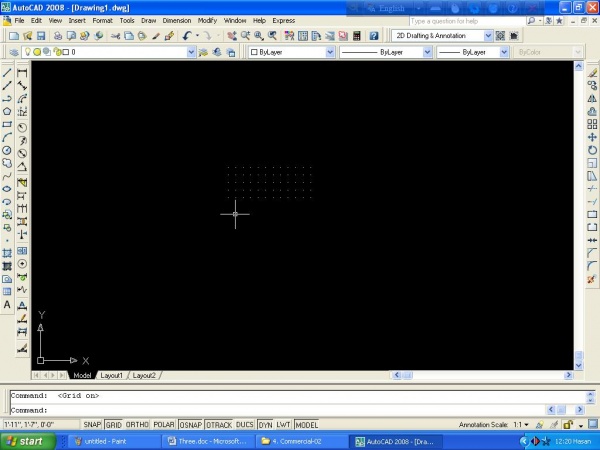Toggle LWT lineweight display
The width and height of the screenshot is (600, 450).
tap(283, 425)
